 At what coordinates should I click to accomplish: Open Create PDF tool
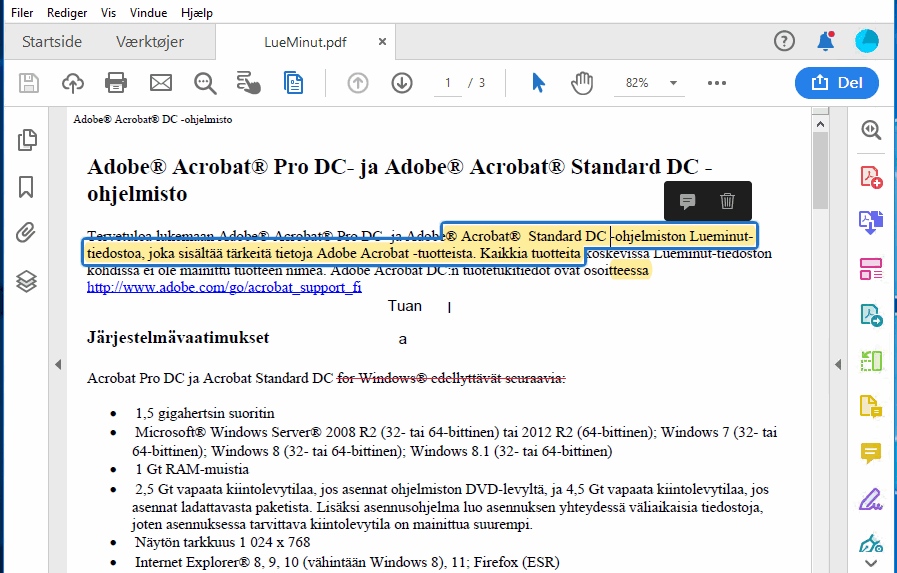tap(871, 177)
